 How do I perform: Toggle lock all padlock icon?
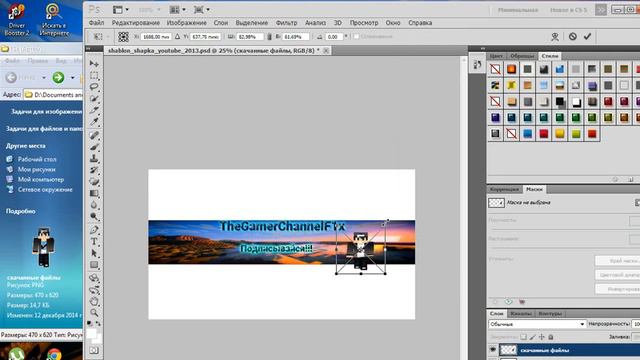click(x=550, y=337)
